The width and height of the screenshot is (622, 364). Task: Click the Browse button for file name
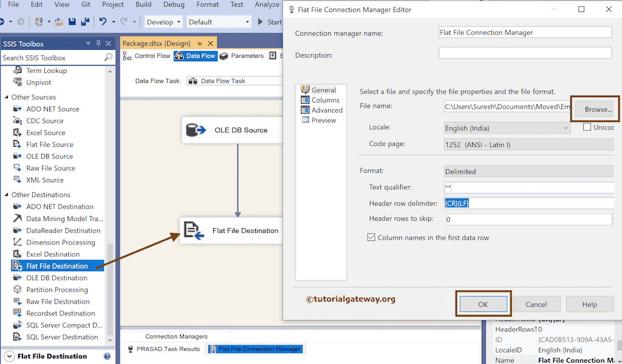click(x=594, y=109)
